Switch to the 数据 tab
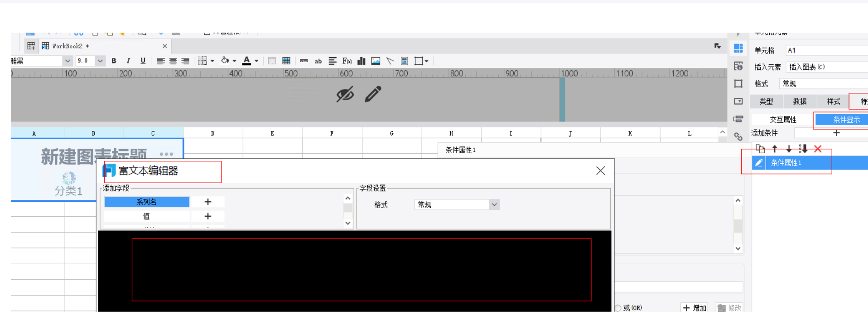This screenshot has height=330, width=868. (800, 102)
